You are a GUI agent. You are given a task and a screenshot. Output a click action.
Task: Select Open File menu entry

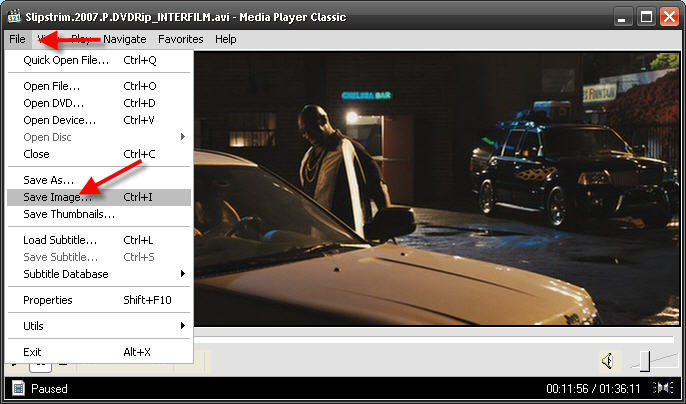[99, 86]
